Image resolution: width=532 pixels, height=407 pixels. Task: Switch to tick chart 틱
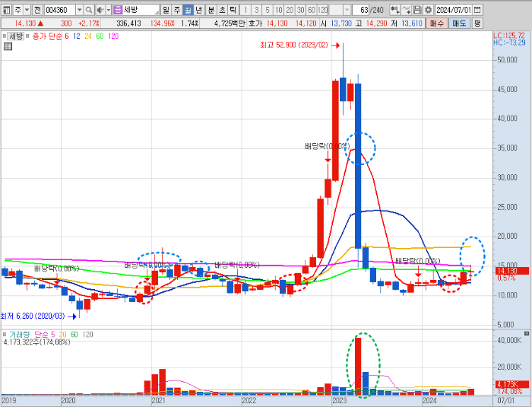pos(233,10)
